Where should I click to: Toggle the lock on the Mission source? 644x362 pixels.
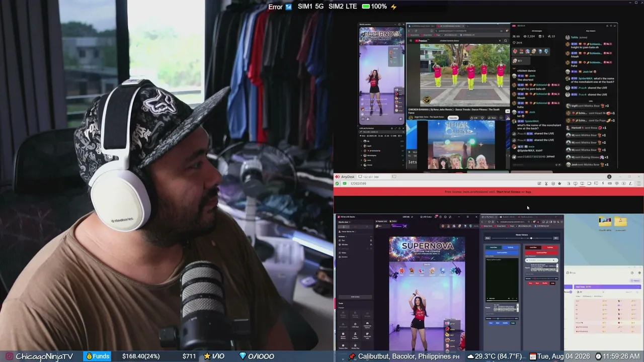pyautogui.click(x=371, y=244)
